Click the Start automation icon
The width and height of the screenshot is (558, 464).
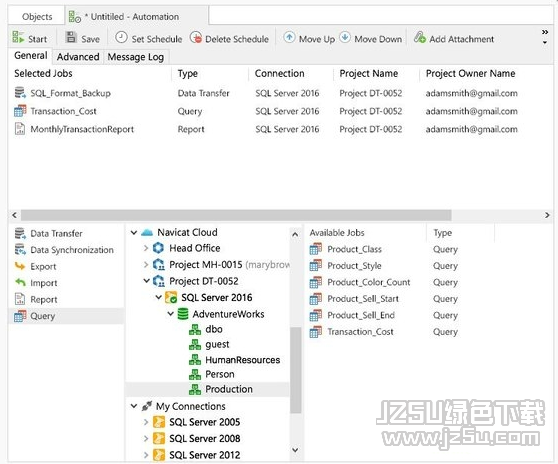click(x=18, y=37)
